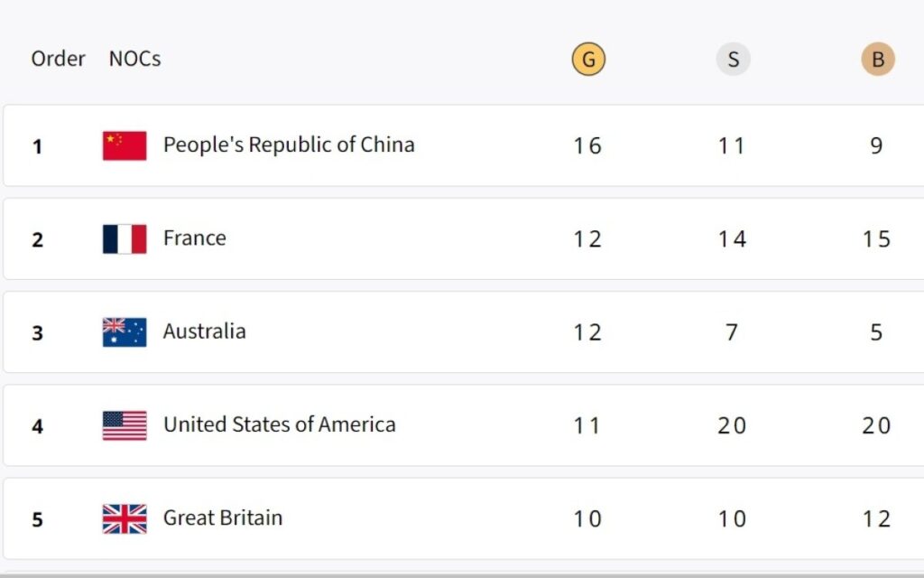The width and height of the screenshot is (924, 578).
Task: Click Great Britain's bronze count 12
Action: pyautogui.click(x=876, y=519)
